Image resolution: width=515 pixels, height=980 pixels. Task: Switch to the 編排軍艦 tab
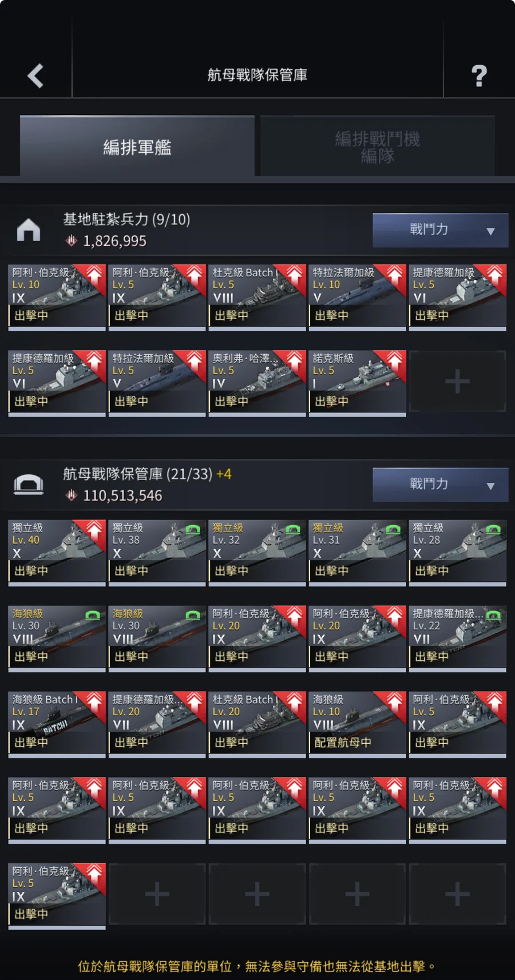pos(137,146)
